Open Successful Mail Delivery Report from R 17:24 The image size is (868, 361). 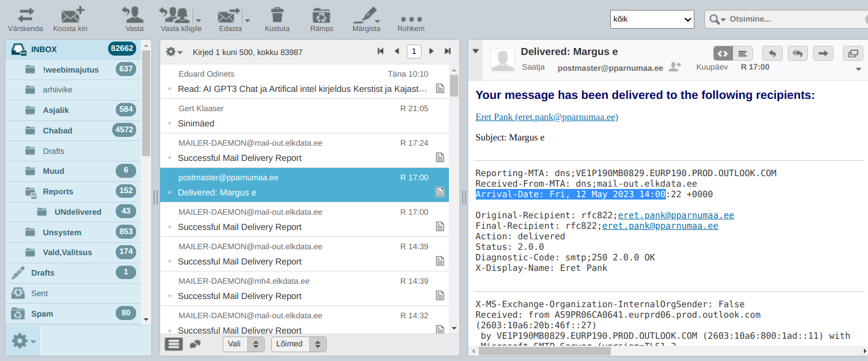pos(304,151)
